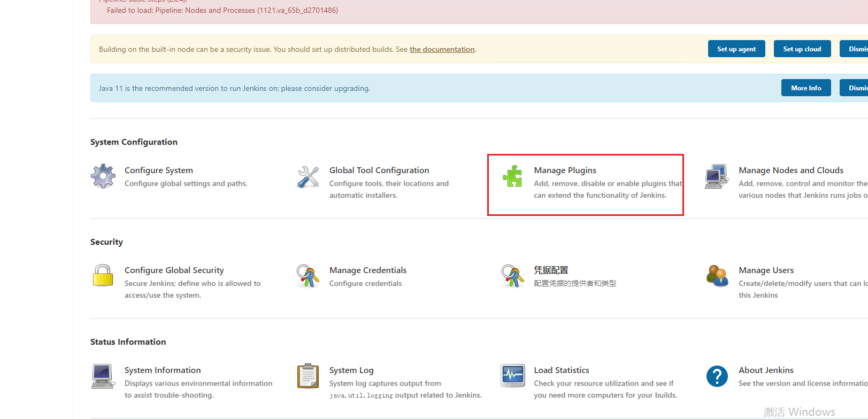Click 'Configure global settings and paths.' description

point(186,183)
